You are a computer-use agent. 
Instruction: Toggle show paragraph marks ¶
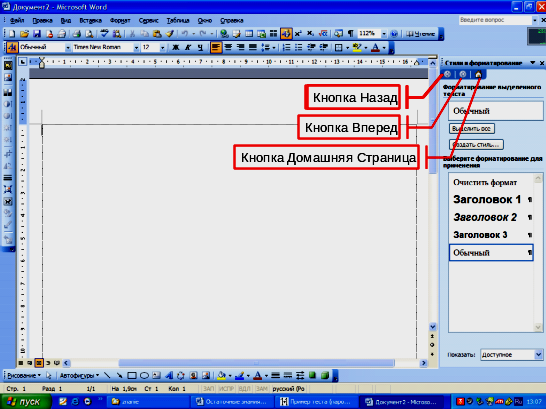tap(351, 34)
